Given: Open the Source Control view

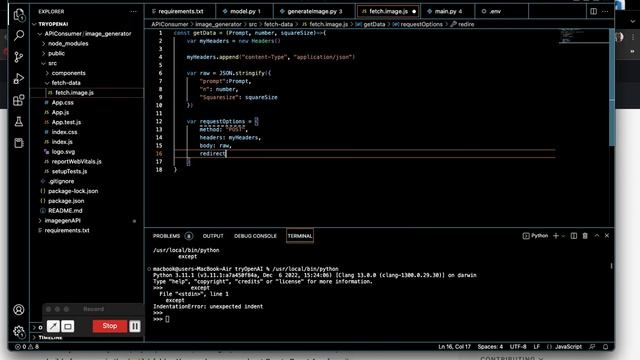Looking at the screenshot, I should point(19,57).
